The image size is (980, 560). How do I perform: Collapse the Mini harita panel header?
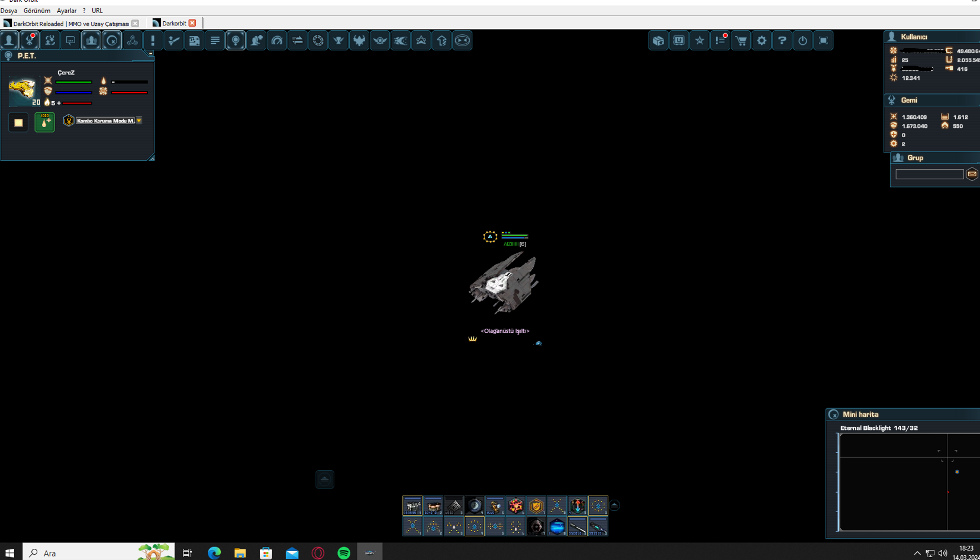point(903,415)
